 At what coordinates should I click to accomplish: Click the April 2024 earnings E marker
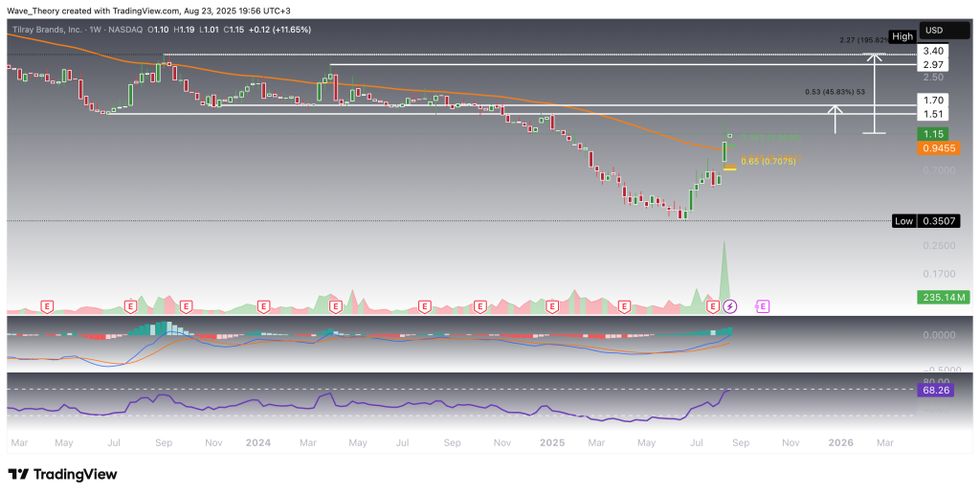tap(335, 306)
